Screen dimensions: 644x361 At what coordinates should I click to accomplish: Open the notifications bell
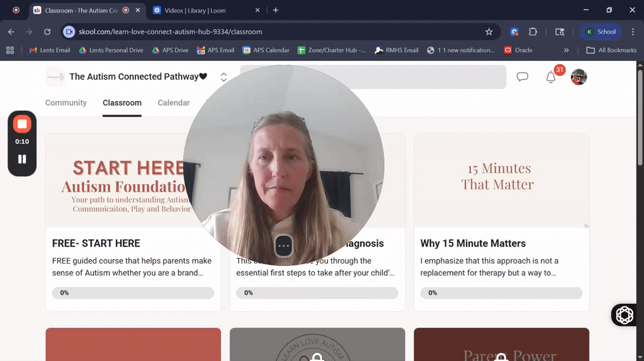551,77
